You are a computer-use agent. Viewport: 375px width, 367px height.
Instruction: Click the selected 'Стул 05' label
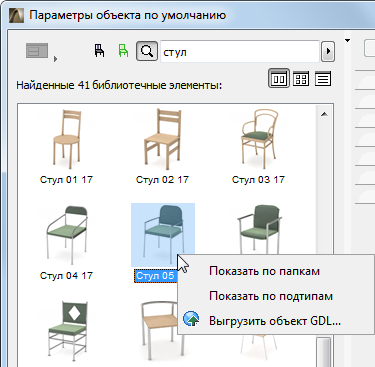pyautogui.click(x=155, y=276)
